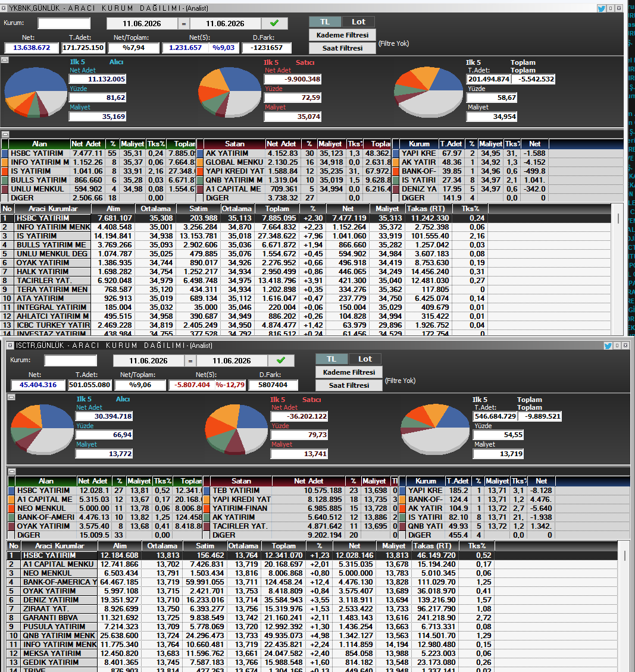Sort ISCTR broker list by Takas (RT) column
The width and height of the screenshot is (635, 672).
pyautogui.click(x=432, y=546)
